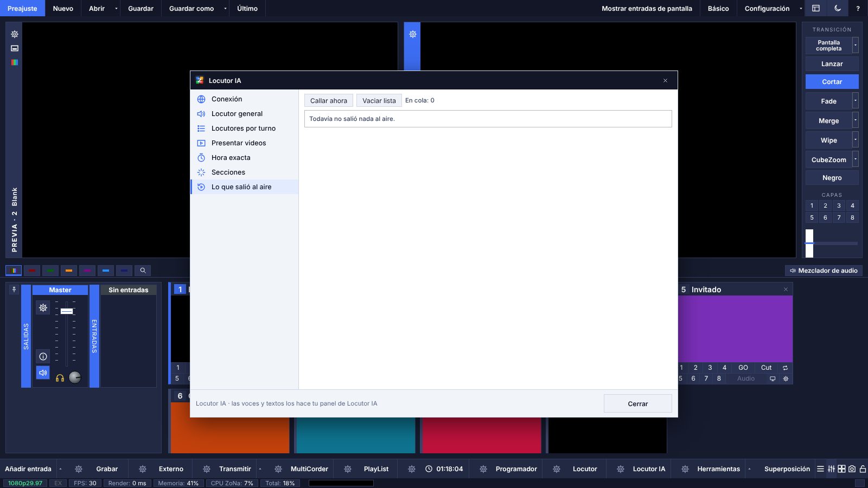Open output window settings gear icon
Screen dimensions: 868x488
(413, 34)
